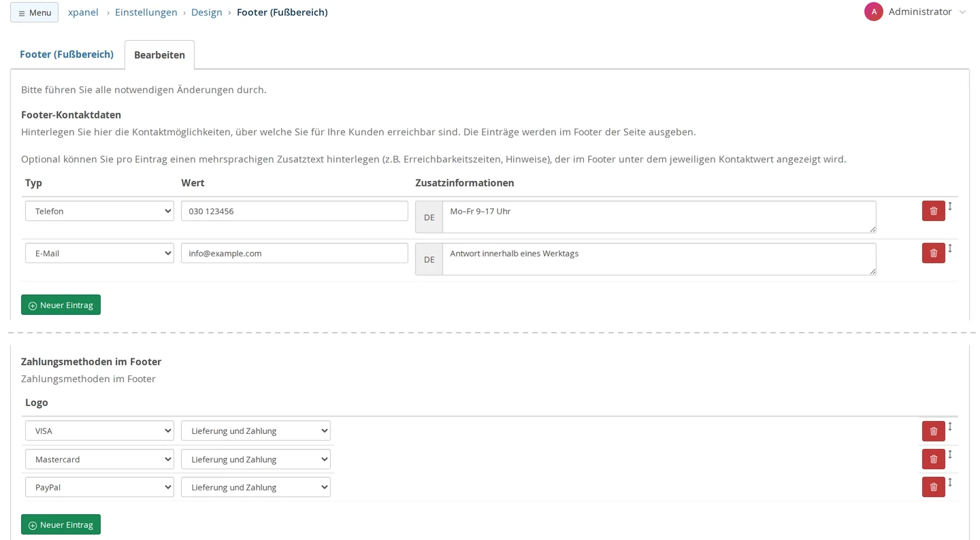Open the PayPal logo dropdown
Image resolution: width=980 pixels, height=540 pixels.
pyautogui.click(x=99, y=487)
